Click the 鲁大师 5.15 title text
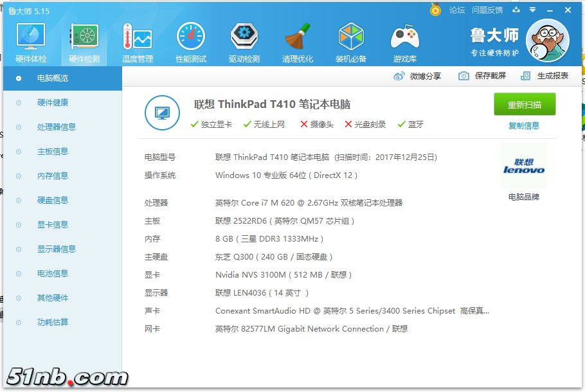 (x=29, y=11)
